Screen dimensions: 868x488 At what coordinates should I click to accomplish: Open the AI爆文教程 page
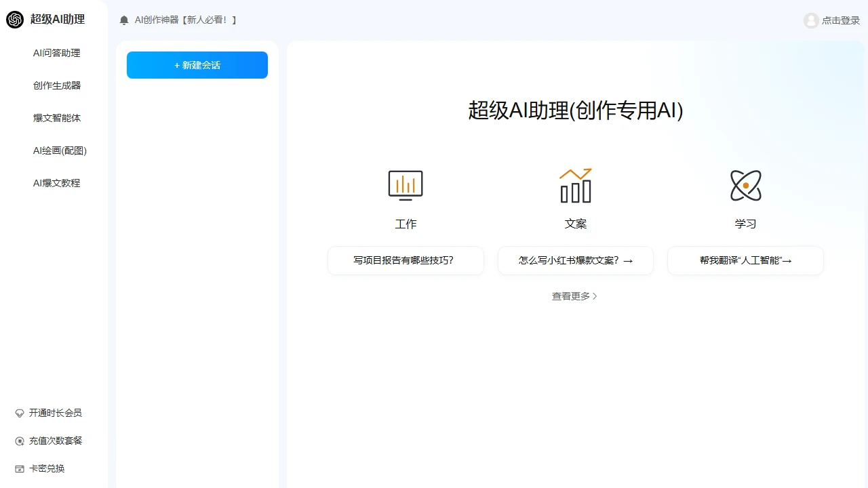point(57,183)
